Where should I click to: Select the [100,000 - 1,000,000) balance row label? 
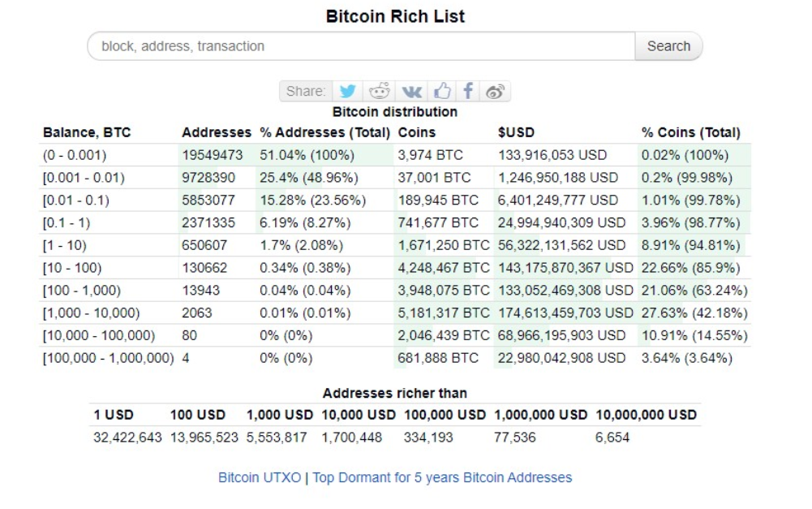pos(108,358)
